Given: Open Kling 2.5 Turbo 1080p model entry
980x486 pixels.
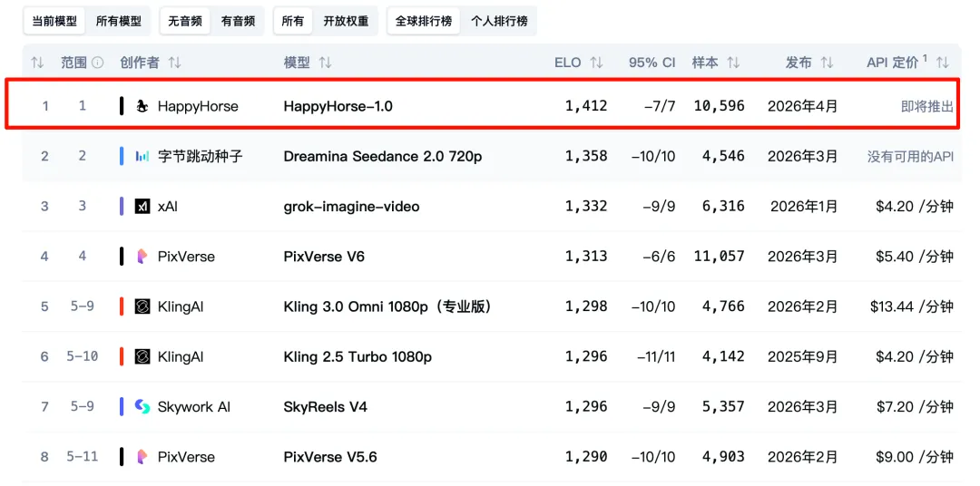Looking at the screenshot, I should 358,356.
